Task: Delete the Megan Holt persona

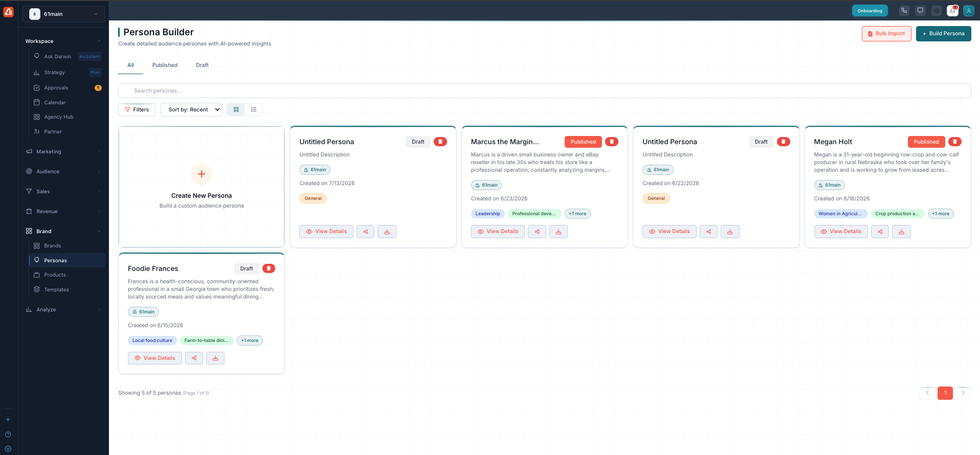Action: tap(954, 142)
